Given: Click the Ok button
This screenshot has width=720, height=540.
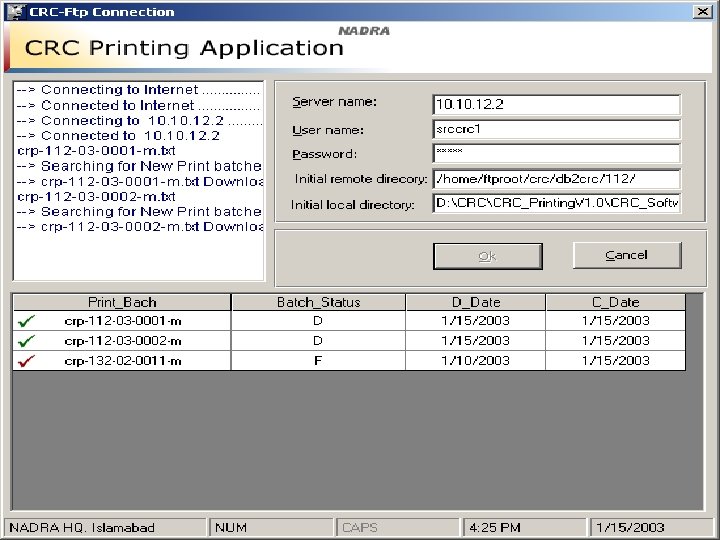Looking at the screenshot, I should pos(488,256).
